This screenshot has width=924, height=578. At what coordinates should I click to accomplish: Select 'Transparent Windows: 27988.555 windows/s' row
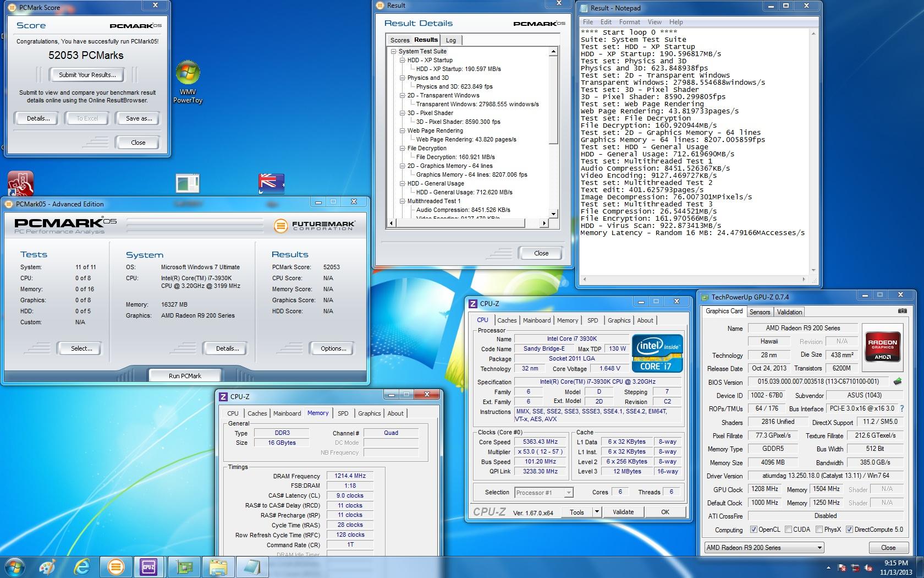pos(477,104)
